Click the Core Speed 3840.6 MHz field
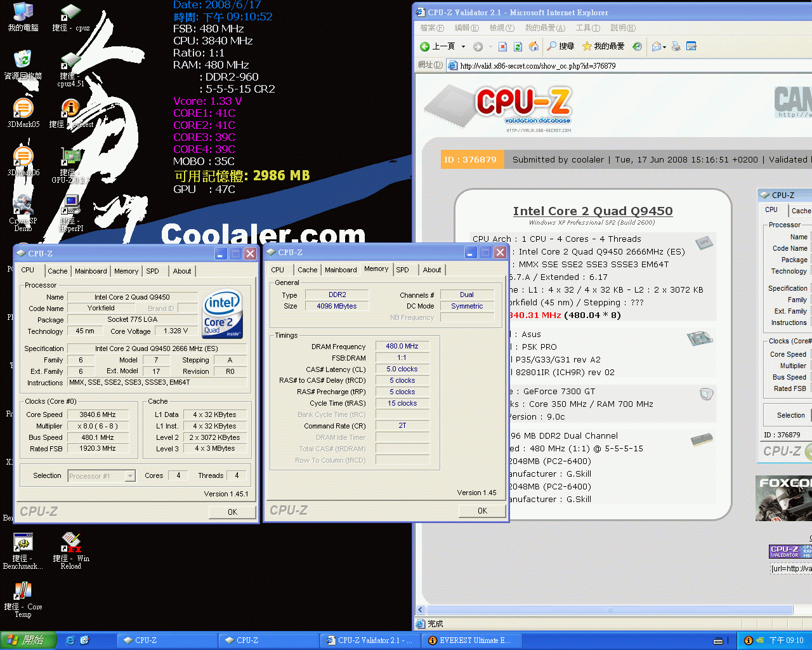This screenshot has height=650, width=812. click(98, 415)
